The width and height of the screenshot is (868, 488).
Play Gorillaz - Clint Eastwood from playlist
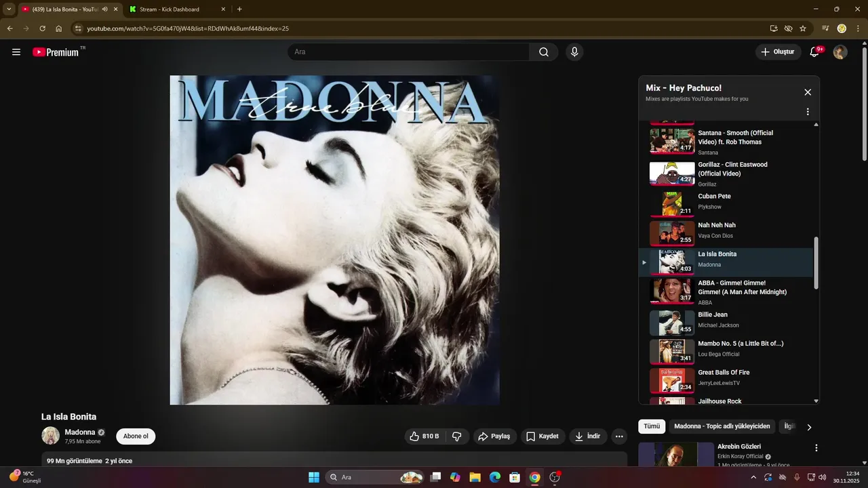click(x=726, y=174)
